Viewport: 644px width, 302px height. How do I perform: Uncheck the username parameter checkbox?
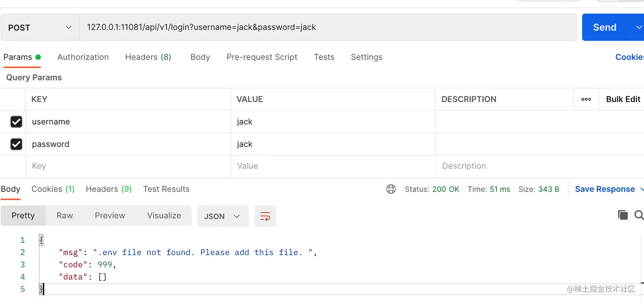click(x=16, y=122)
